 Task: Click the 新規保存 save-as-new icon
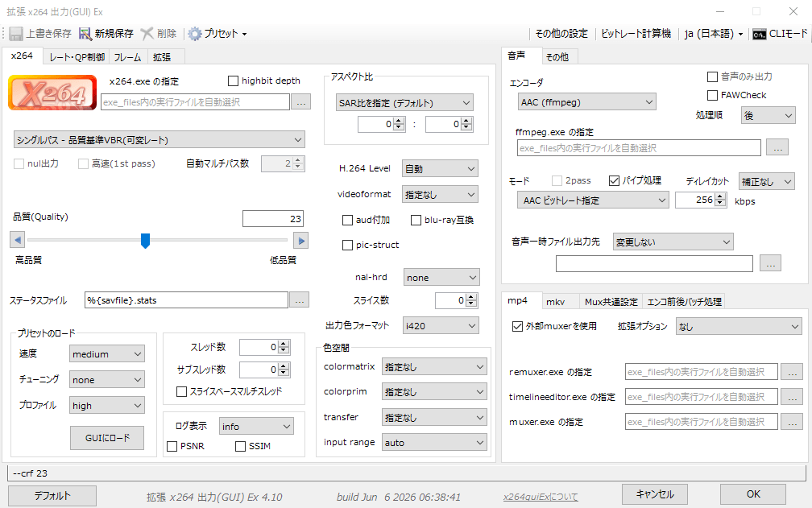tap(85, 34)
